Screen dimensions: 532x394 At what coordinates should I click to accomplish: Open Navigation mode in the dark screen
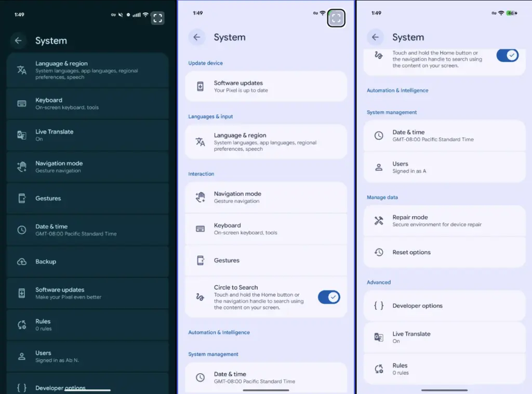[87, 167]
